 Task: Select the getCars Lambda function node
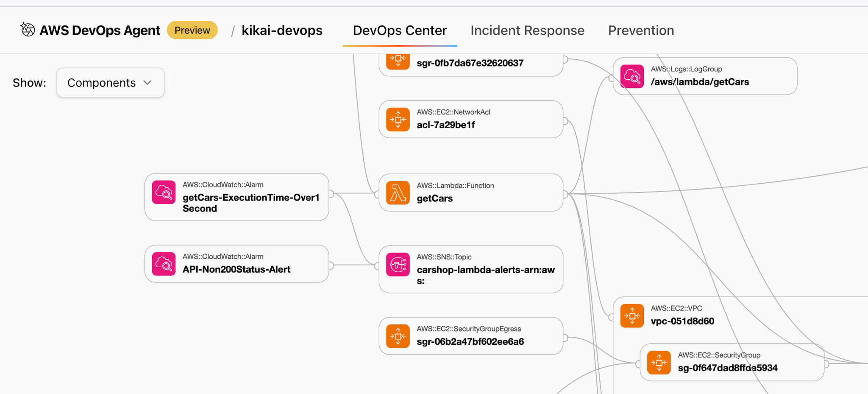pyautogui.click(x=471, y=193)
